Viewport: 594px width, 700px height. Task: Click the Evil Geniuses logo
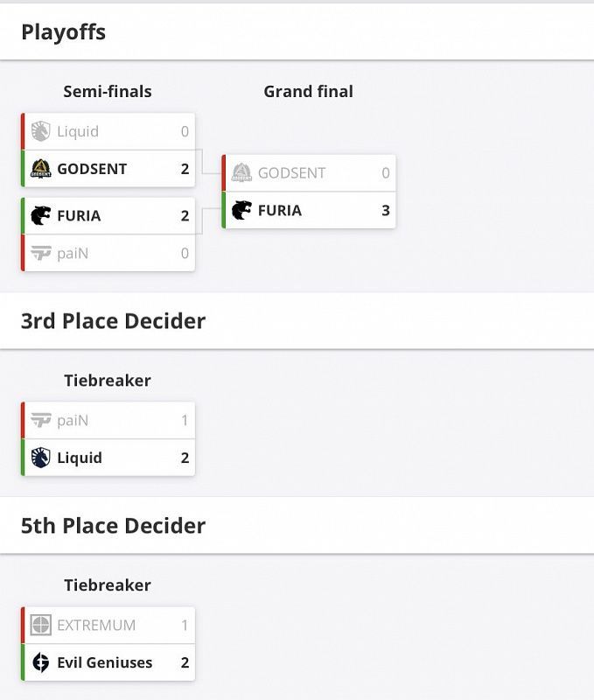pos(40,662)
